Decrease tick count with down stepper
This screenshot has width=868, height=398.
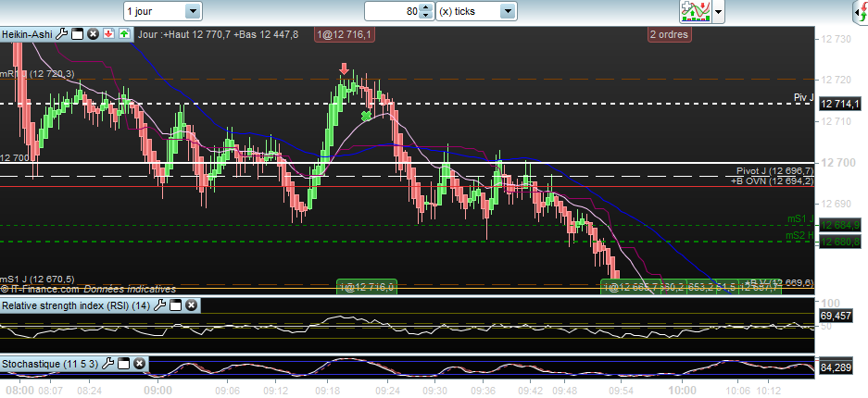coord(425,15)
